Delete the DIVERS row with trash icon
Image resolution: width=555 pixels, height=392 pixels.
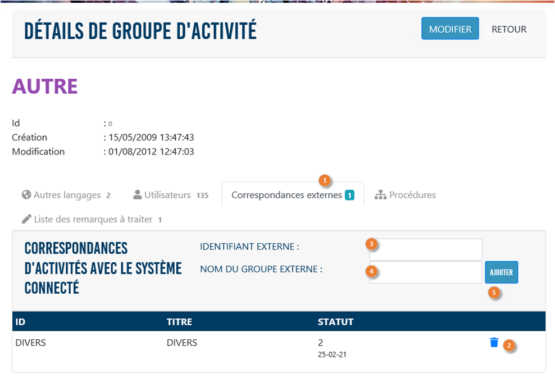click(494, 343)
